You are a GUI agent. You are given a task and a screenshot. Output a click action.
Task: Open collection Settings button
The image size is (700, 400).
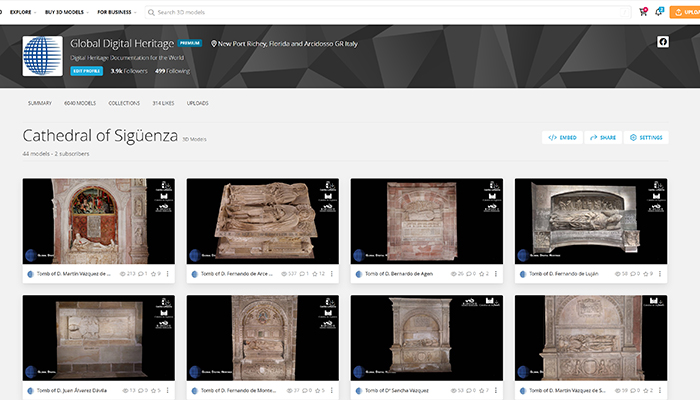point(646,137)
